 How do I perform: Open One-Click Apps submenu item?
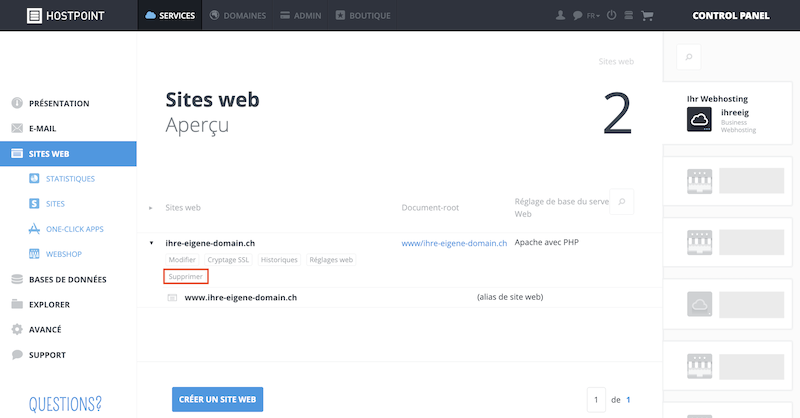(74, 229)
